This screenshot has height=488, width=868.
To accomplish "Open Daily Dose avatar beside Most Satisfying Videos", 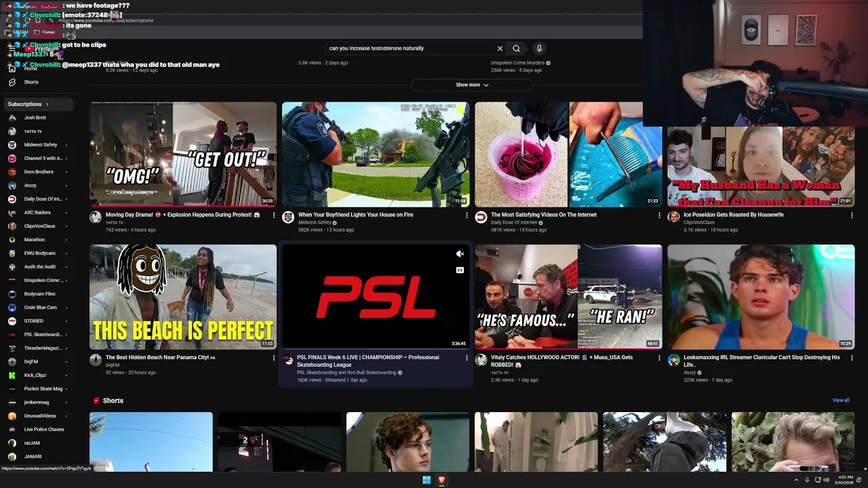I will coord(481,217).
